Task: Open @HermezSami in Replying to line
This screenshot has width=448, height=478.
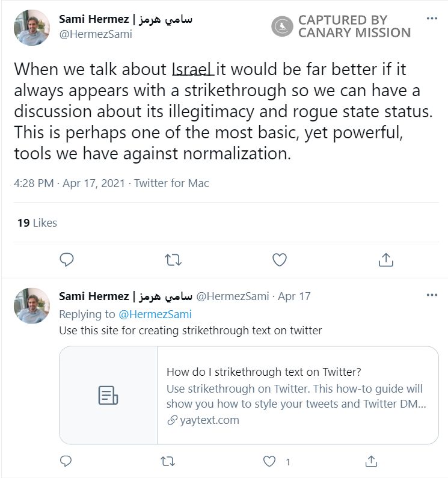Action: (155, 314)
